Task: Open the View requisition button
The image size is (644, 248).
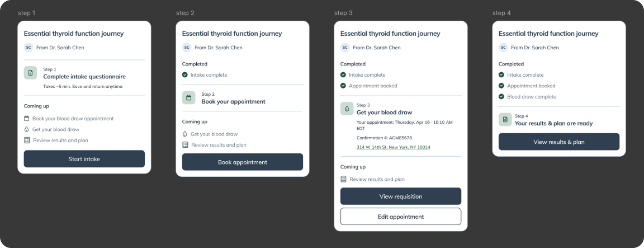Action: pyautogui.click(x=401, y=196)
